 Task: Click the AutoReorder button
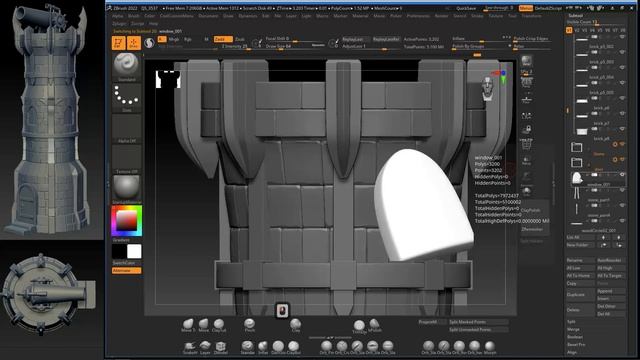[x=611, y=260]
